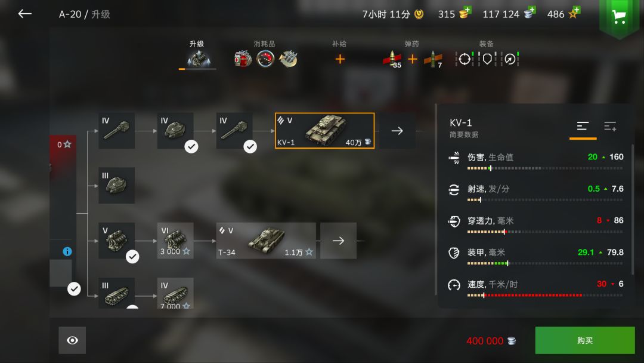Screen dimensions: 644x363
Task: Select the tier IV gun module first in row
Action: pos(117,131)
